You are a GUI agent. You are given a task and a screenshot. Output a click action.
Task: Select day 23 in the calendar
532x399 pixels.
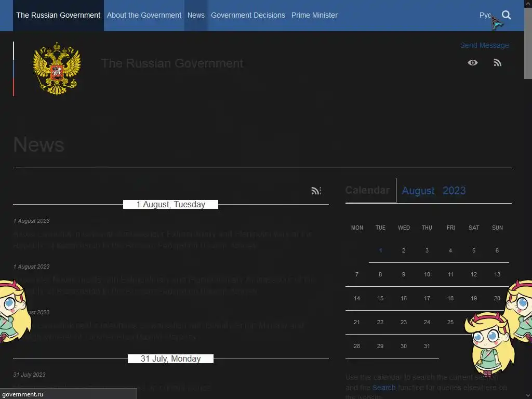[x=403, y=322]
